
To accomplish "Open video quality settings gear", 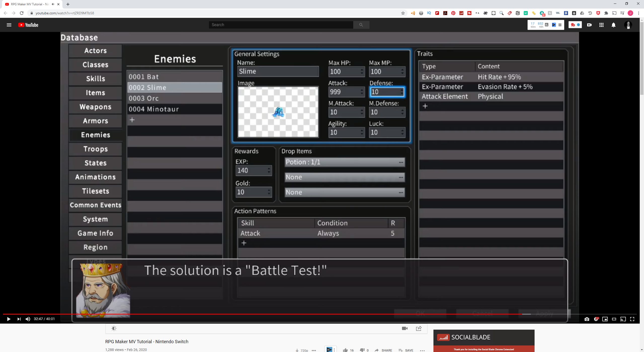I will click(x=596, y=319).
